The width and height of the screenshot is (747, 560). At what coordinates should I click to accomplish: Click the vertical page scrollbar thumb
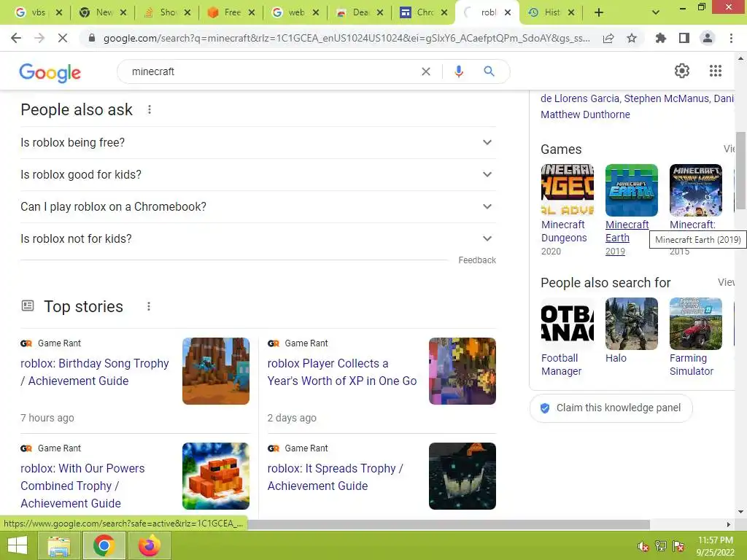point(740,171)
